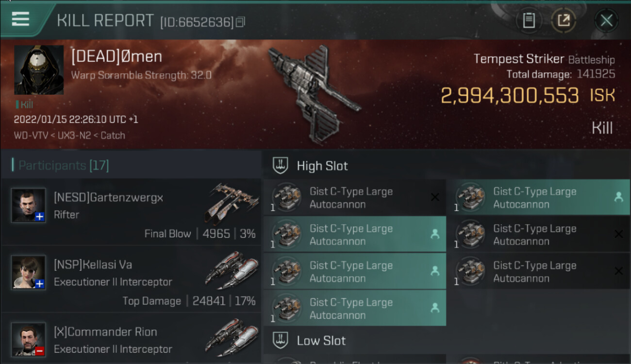
Task: Open Gartenzwergx's pilot portrait
Action: [x=29, y=205]
